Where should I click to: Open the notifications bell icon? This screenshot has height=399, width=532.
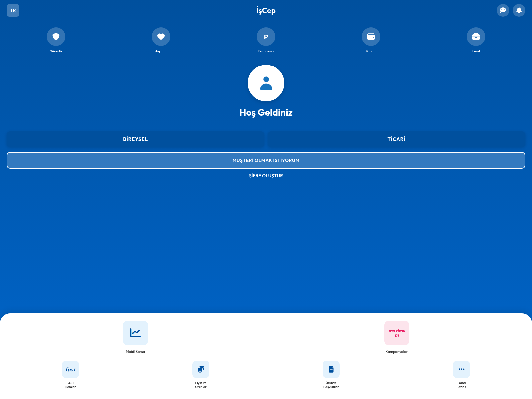(x=519, y=10)
